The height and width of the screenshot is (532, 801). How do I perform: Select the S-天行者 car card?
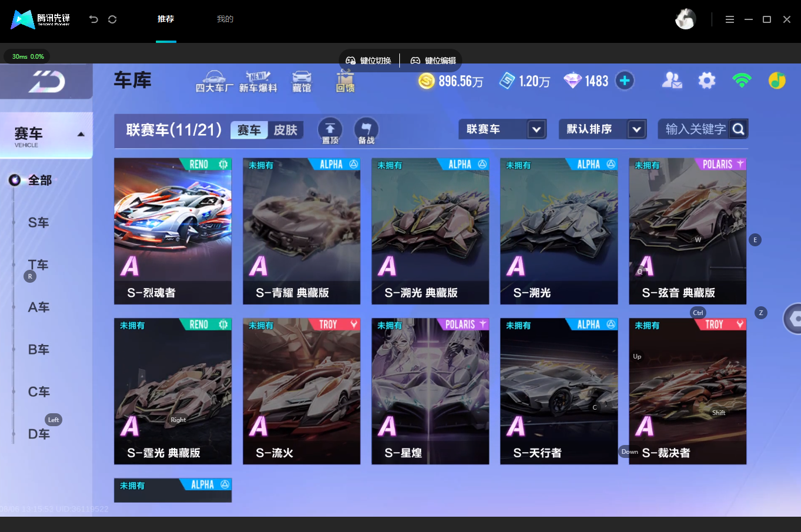tap(559, 392)
